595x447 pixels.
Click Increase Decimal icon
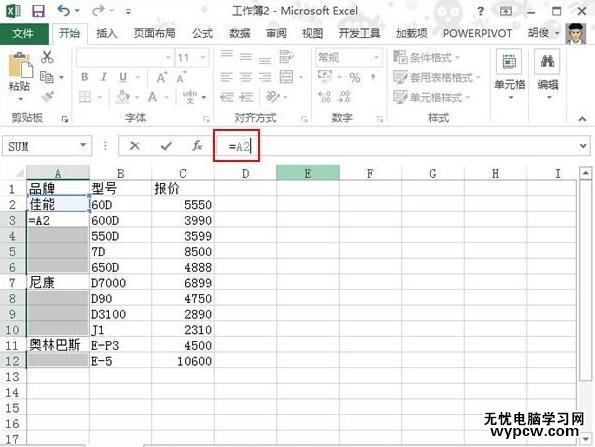(325, 97)
